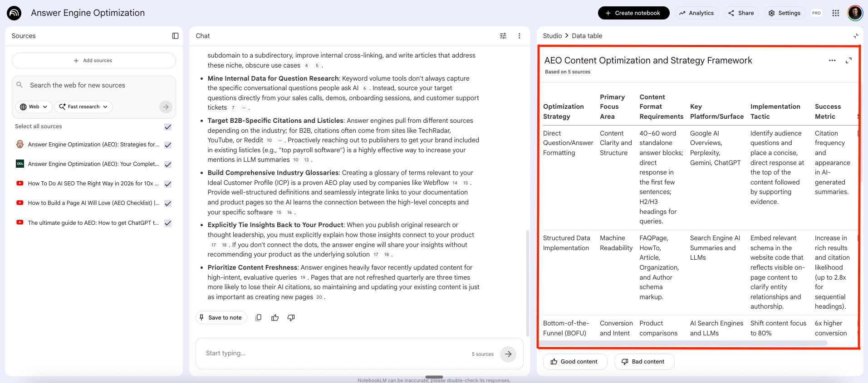This screenshot has height=383, width=868.
Task: Expand collapsed citations after citation 7
Action: (243, 108)
